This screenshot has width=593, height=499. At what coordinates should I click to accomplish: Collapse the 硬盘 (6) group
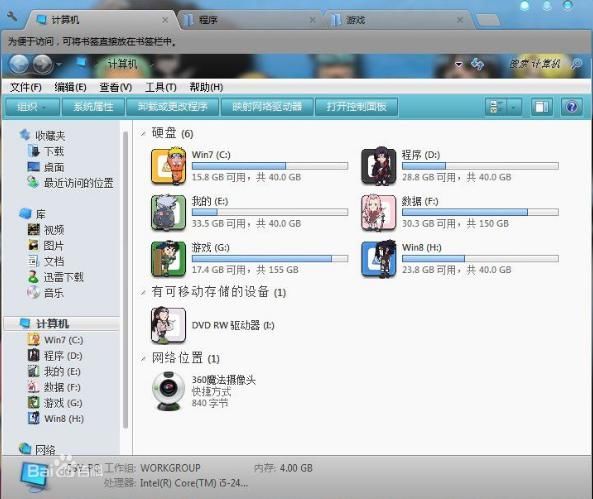tap(143, 133)
